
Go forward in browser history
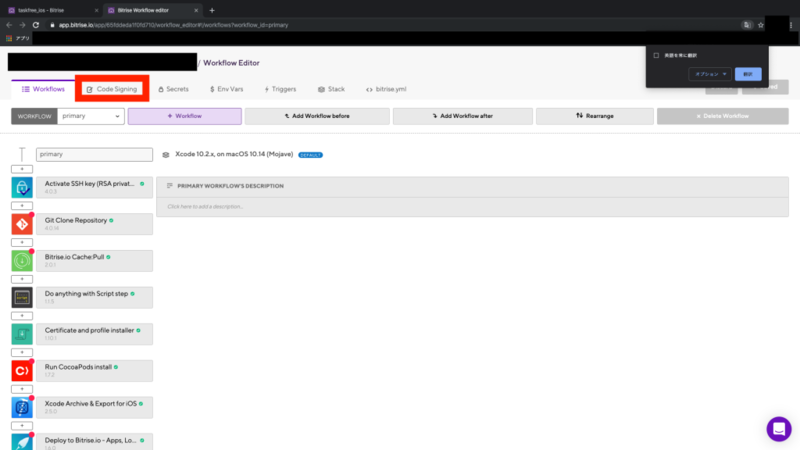22,25
